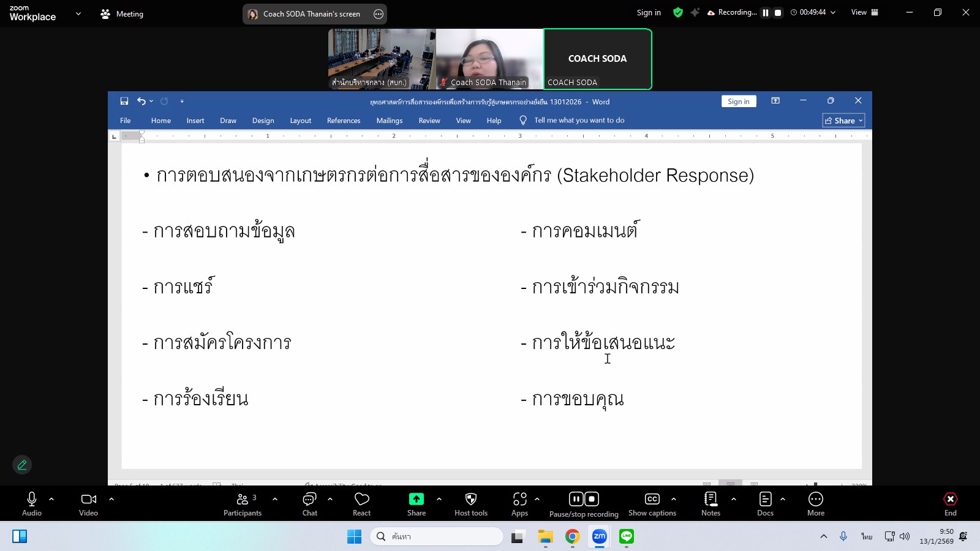The width and height of the screenshot is (980, 551).
Task: Switch to the Insert ribbon tab
Action: pos(195,121)
